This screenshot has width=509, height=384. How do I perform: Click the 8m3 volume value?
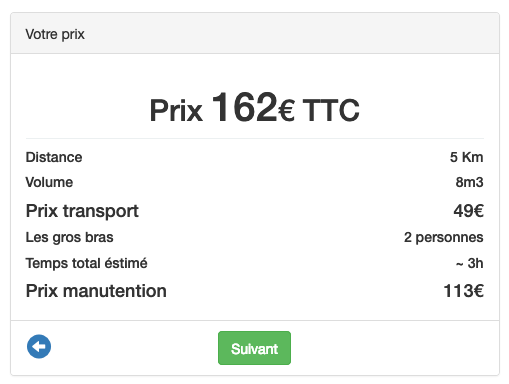(469, 182)
